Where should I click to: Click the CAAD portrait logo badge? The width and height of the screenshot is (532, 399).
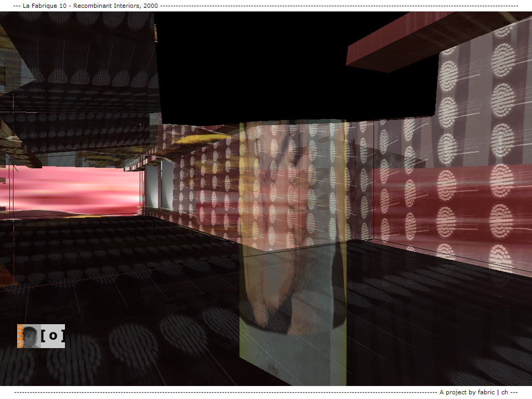tap(29, 336)
